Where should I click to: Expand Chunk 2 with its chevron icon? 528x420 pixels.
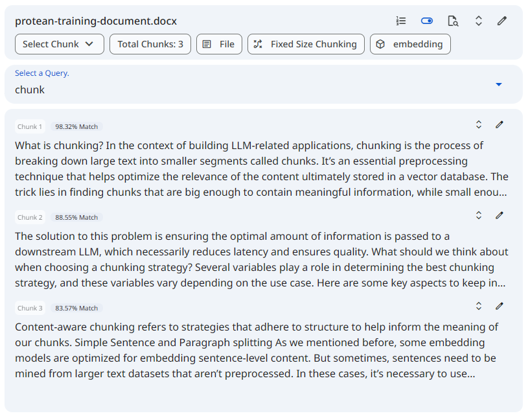click(479, 215)
